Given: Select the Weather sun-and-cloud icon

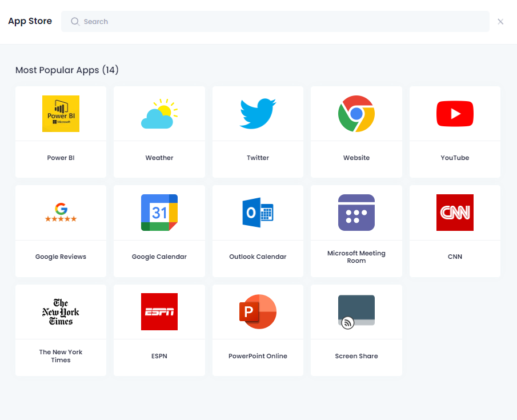Looking at the screenshot, I should pyautogui.click(x=159, y=114).
